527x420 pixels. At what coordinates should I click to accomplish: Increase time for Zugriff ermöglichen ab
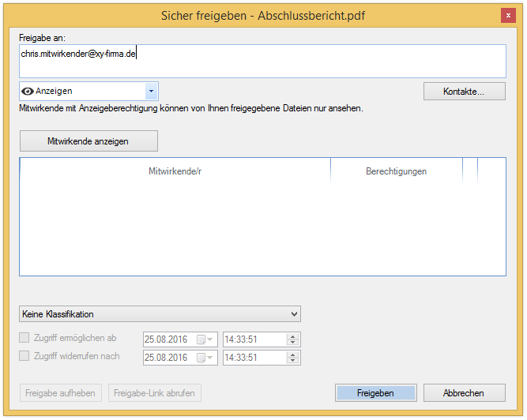(293, 336)
